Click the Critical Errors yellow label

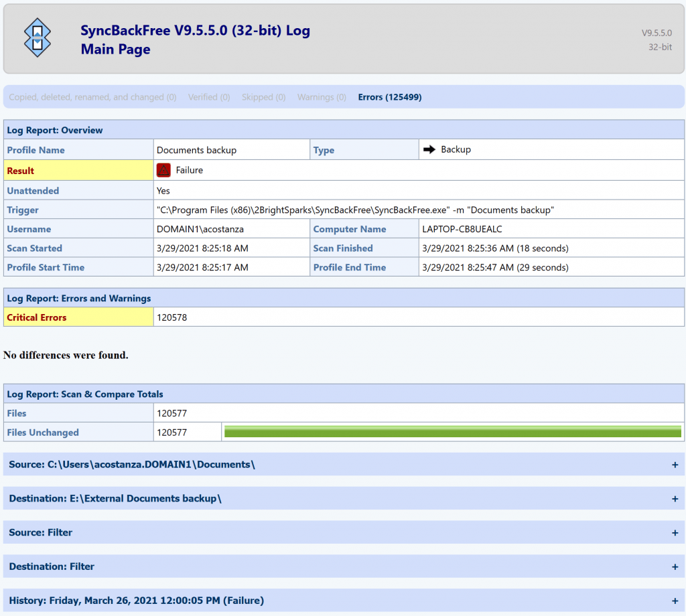tap(79, 317)
